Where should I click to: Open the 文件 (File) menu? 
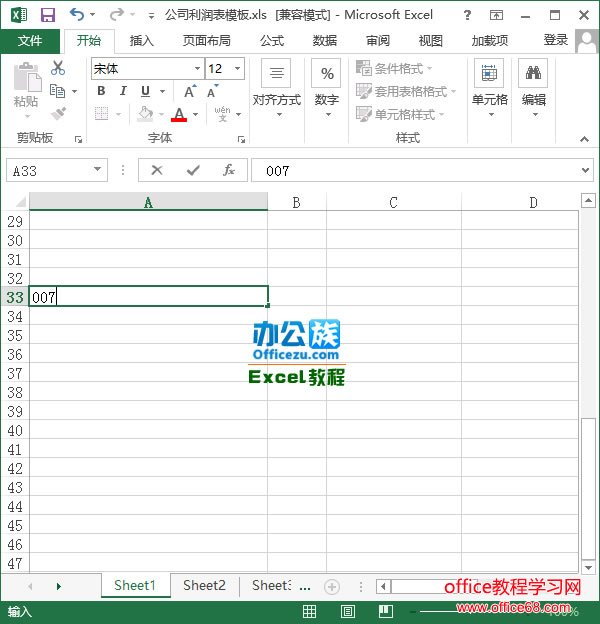tap(30, 41)
